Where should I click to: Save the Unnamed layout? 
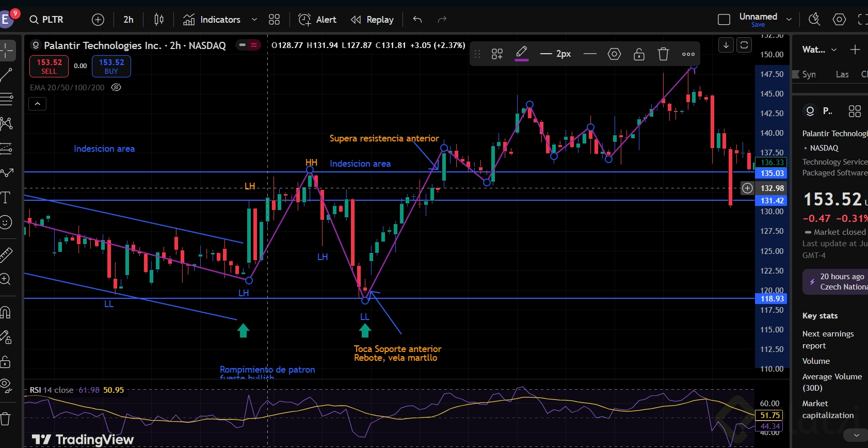click(758, 25)
